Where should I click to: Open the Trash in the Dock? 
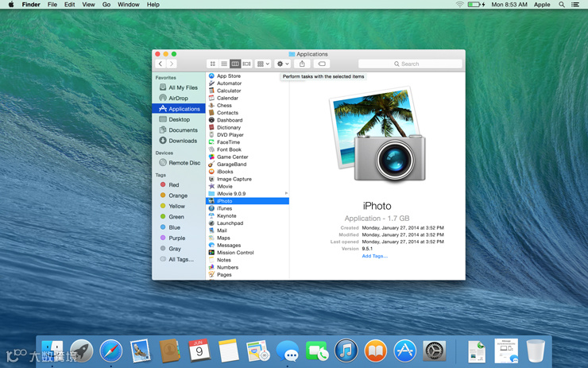pyautogui.click(x=536, y=351)
